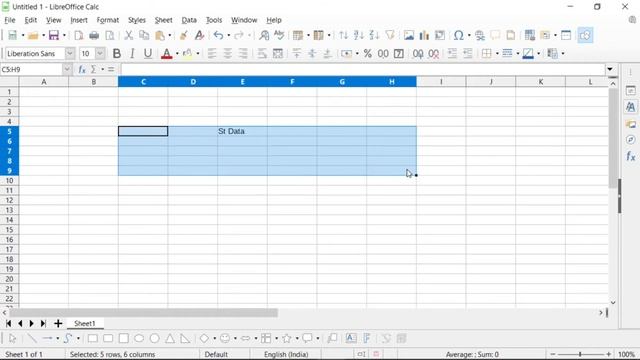This screenshot has height=360, width=640.
Task: Click the zoom slider in status bar
Action: point(580,354)
